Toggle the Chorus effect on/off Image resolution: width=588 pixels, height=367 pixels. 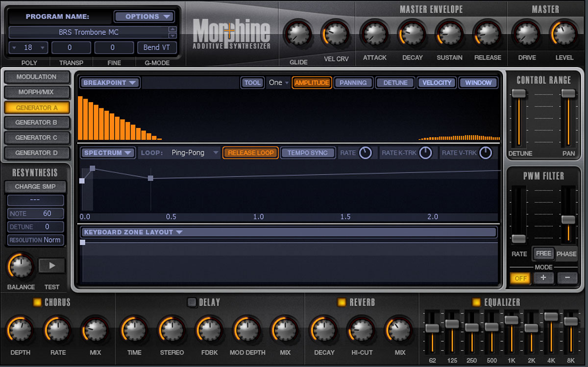pos(37,302)
